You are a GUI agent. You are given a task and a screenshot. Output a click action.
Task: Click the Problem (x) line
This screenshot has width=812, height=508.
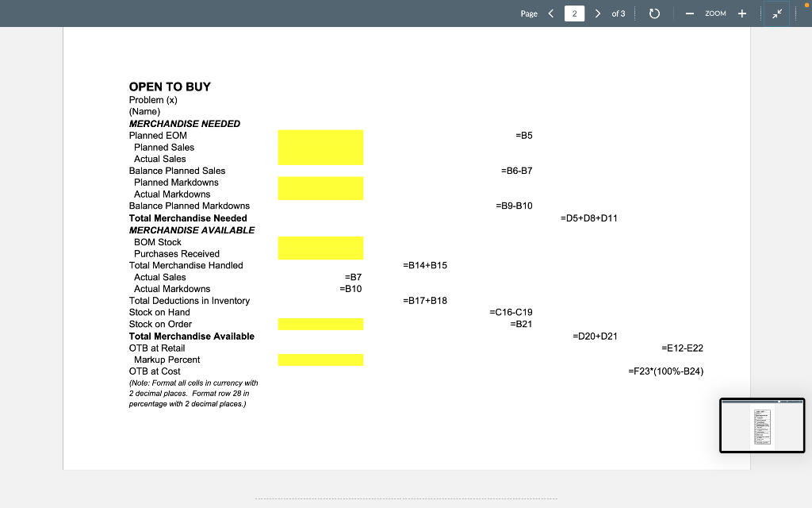point(153,100)
